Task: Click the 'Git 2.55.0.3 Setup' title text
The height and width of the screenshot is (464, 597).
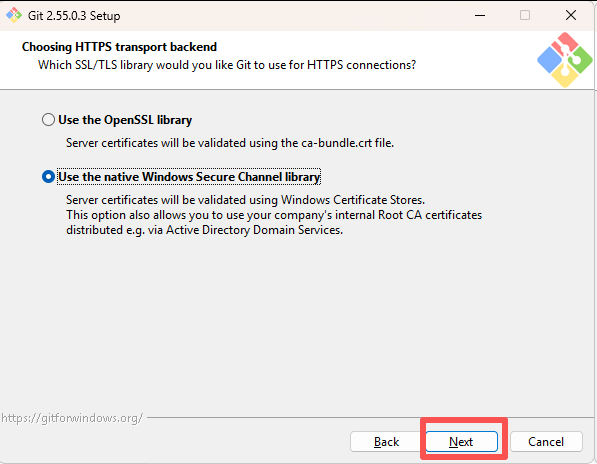Action: tap(74, 16)
